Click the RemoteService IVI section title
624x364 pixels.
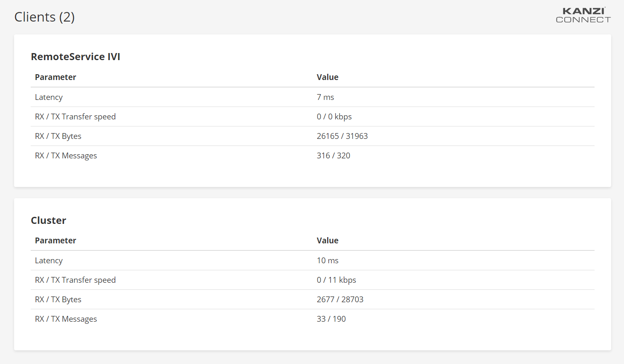pos(75,56)
